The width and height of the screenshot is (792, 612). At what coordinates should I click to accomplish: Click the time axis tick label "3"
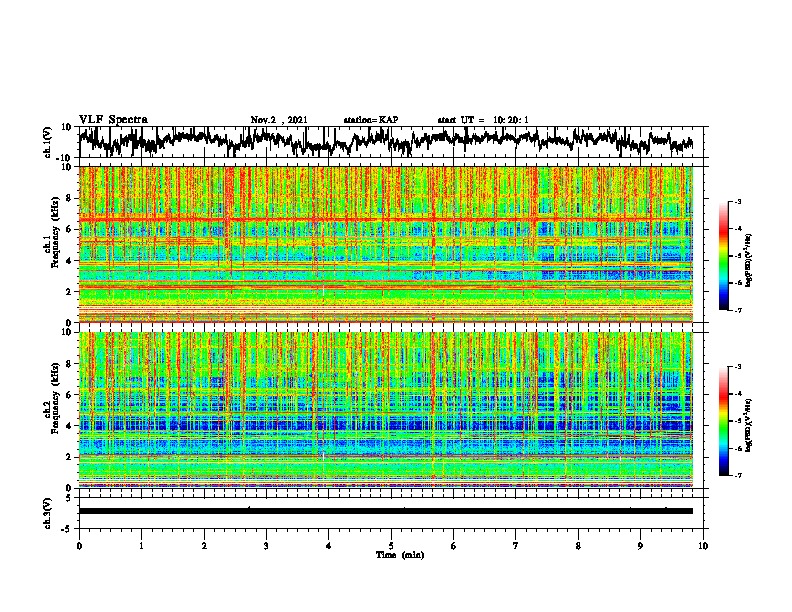pyautogui.click(x=266, y=546)
